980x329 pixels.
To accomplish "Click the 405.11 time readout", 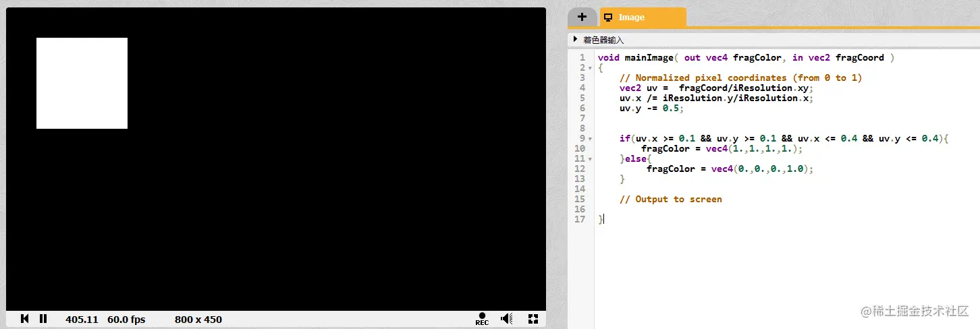I will coord(82,320).
